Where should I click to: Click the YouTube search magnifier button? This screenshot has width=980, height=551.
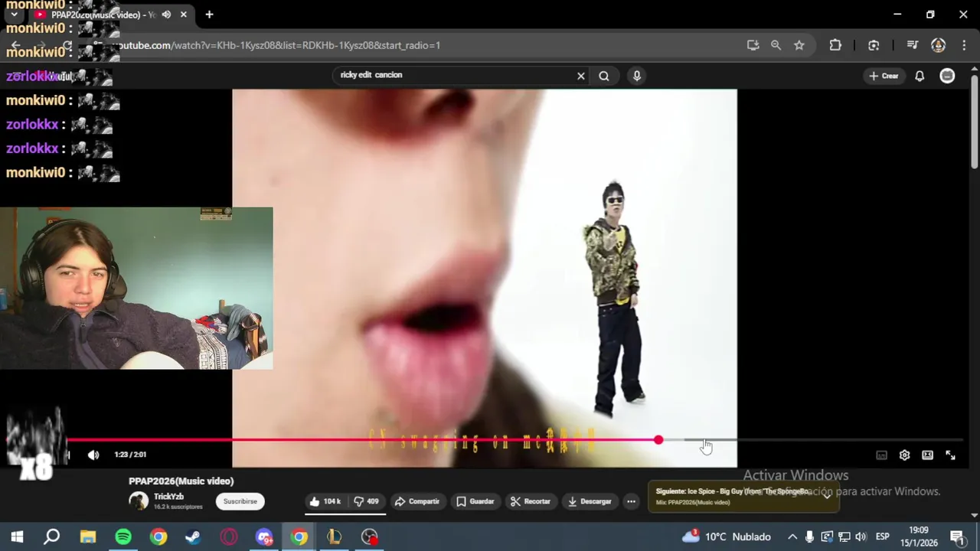pyautogui.click(x=604, y=76)
